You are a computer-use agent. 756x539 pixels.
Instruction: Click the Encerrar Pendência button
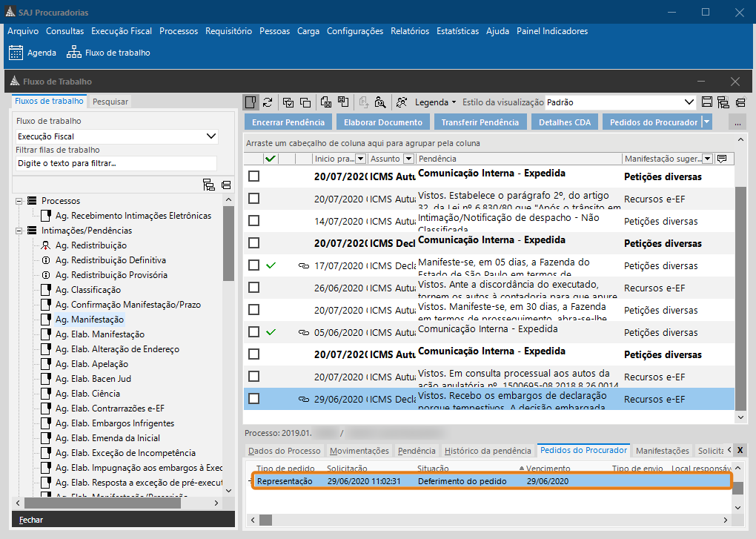(288, 122)
